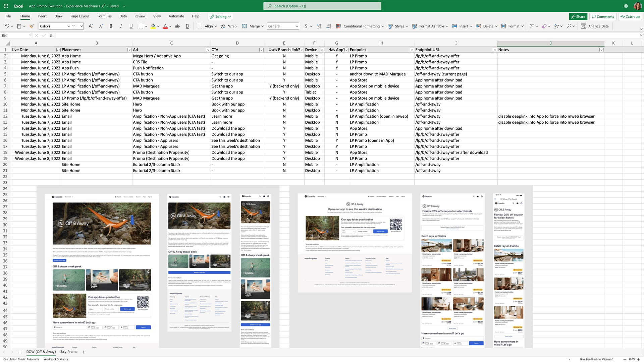Apply the strikethrough icon

[x=177, y=26]
